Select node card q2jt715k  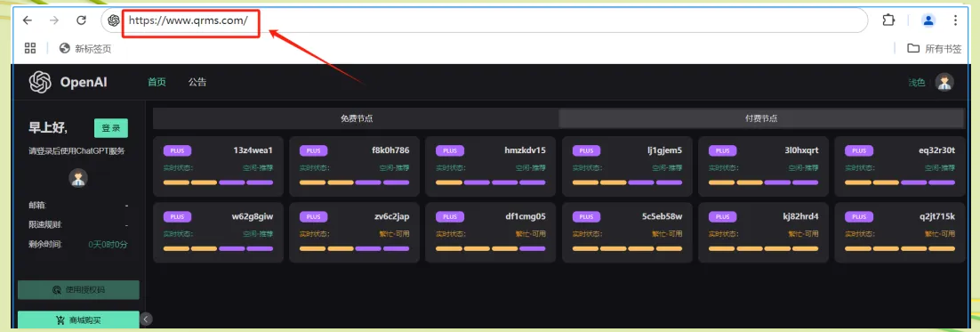point(900,232)
